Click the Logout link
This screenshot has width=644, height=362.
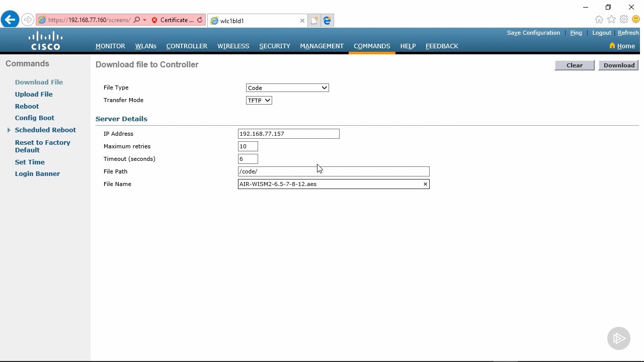[x=602, y=33]
